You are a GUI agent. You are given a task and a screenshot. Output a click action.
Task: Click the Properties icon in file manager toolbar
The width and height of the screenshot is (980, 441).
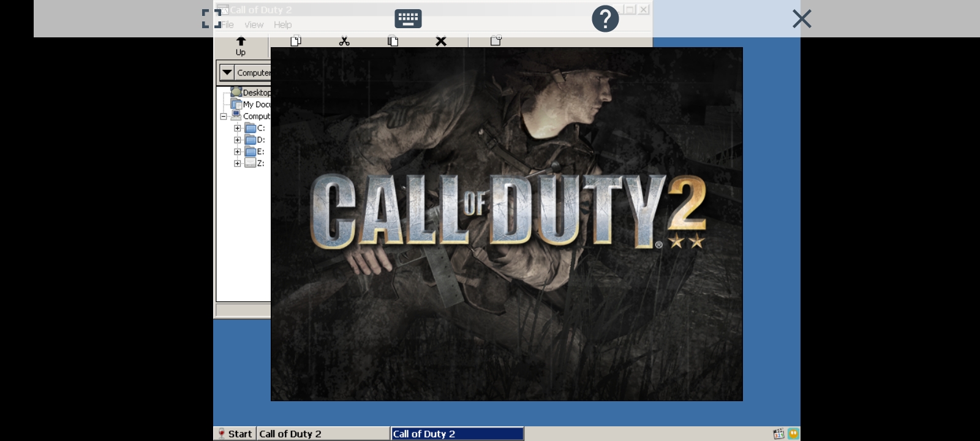[x=496, y=41]
